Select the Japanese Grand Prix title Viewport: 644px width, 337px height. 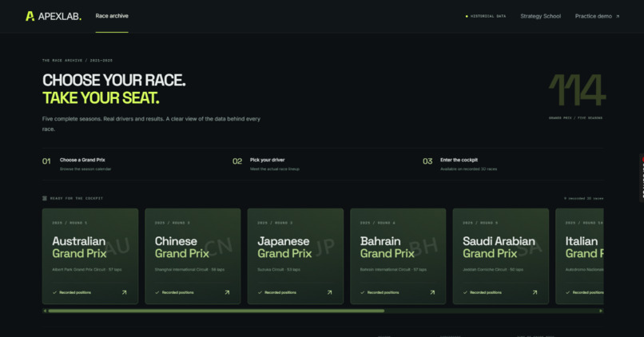click(x=284, y=247)
